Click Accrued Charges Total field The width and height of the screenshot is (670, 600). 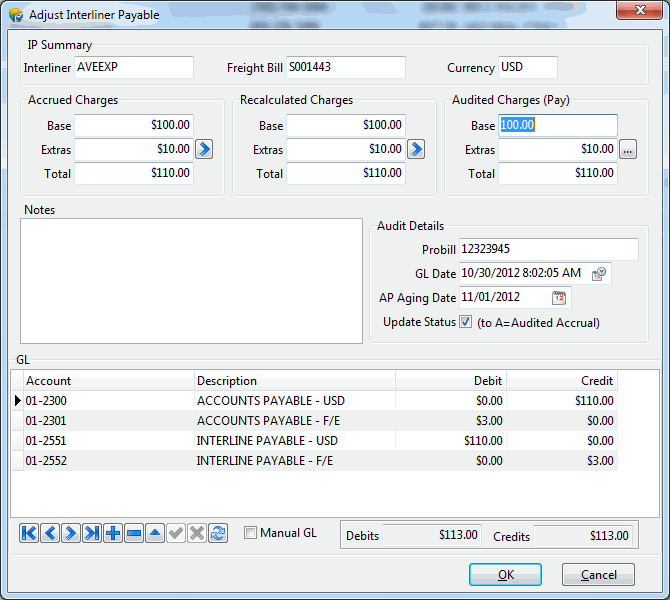pyautogui.click(x=134, y=173)
